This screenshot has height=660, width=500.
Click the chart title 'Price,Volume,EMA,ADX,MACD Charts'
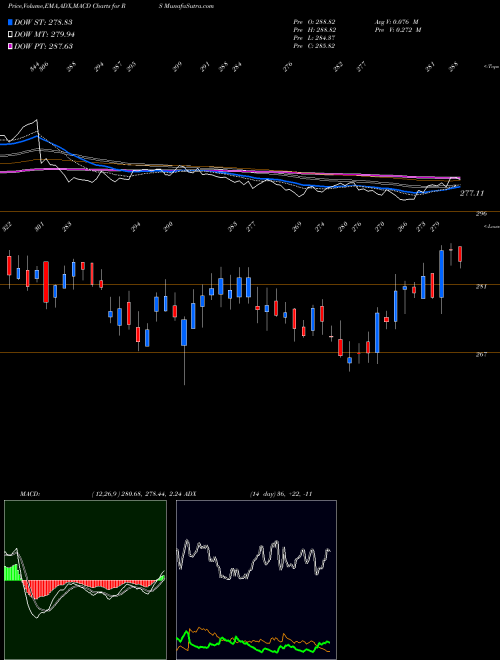61,6
